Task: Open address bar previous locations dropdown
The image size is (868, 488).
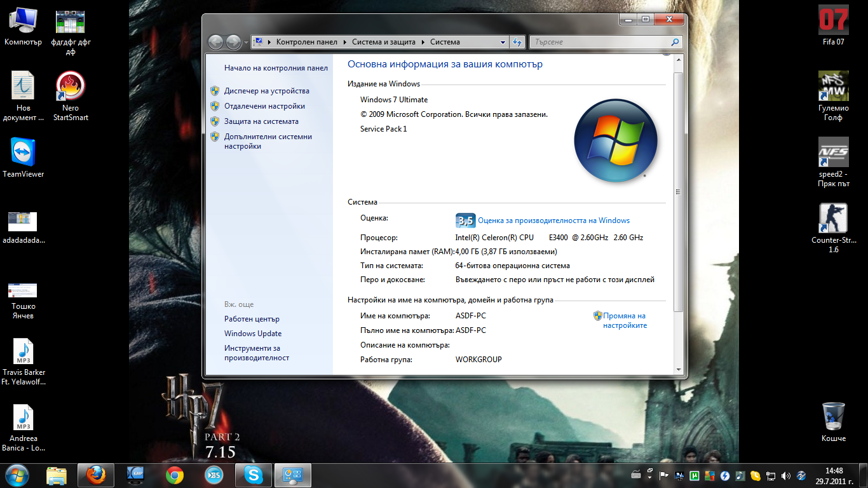Action: click(x=503, y=42)
